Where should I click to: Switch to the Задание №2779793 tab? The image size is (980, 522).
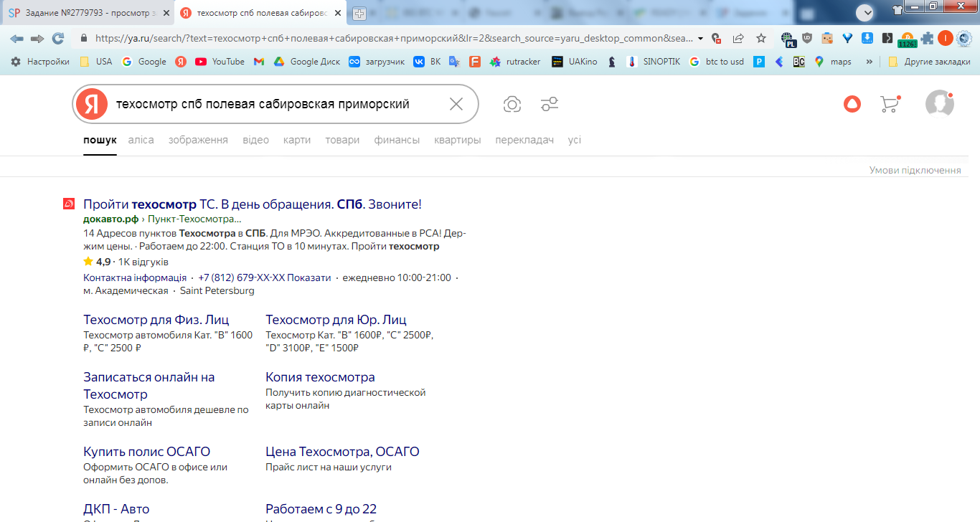pos(88,13)
